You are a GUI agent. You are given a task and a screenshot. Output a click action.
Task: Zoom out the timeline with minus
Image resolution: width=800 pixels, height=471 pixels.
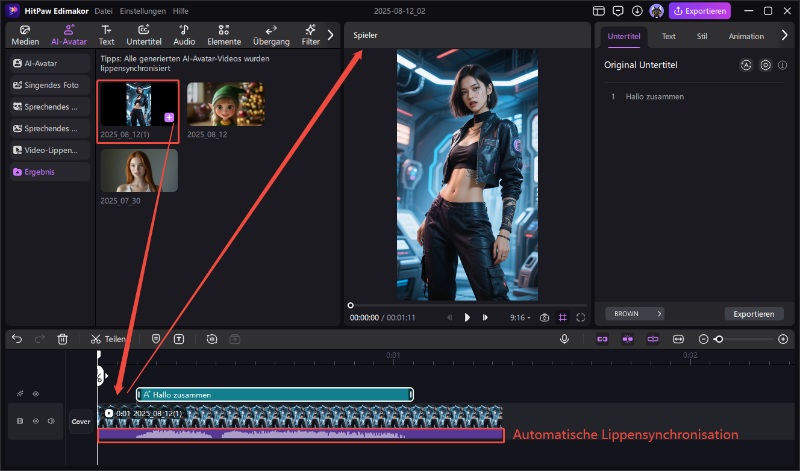tap(703, 339)
